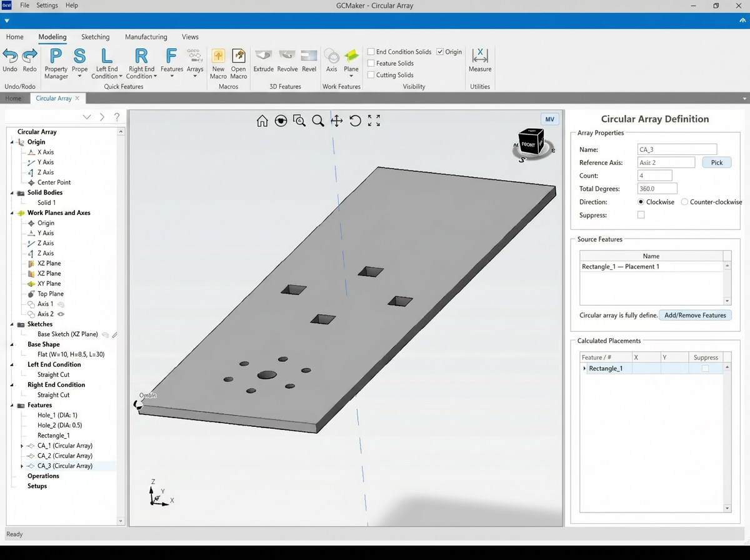Click the Extrude 3D feature icon
Screen dimensions: 750x560
(x=263, y=61)
